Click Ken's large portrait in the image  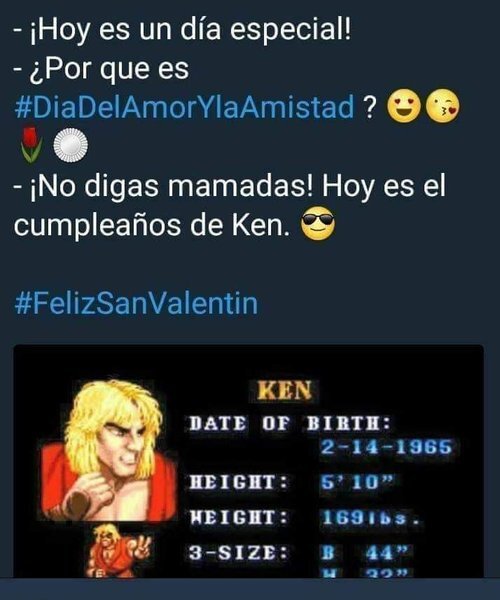(x=109, y=450)
